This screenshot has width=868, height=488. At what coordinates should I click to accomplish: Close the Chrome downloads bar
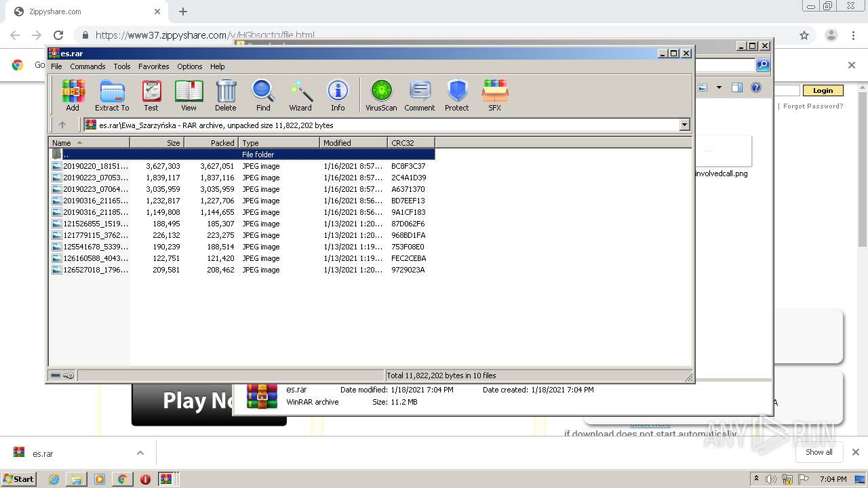pyautogui.click(x=855, y=452)
